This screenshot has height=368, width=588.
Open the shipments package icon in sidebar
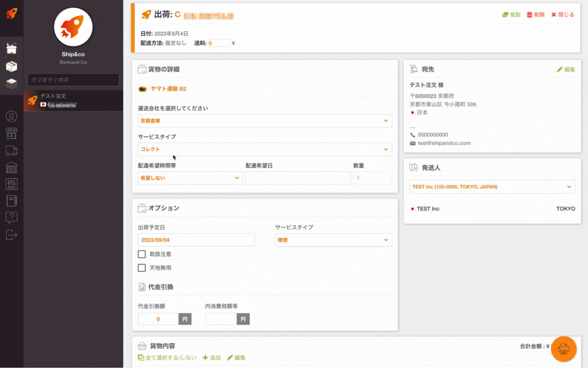(x=12, y=66)
